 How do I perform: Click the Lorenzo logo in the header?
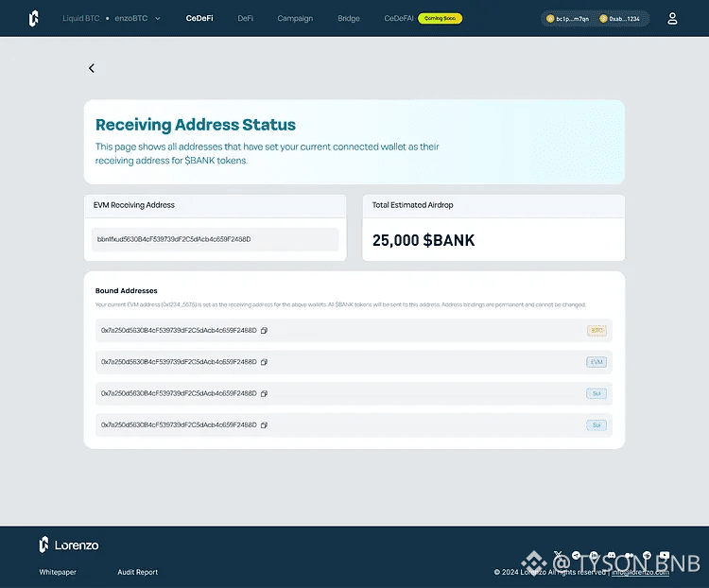coord(34,19)
